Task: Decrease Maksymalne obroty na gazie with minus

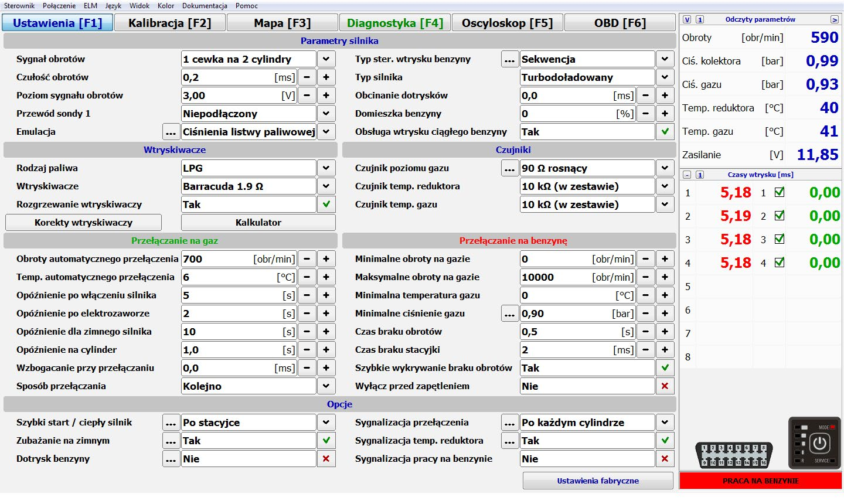Action: point(646,277)
